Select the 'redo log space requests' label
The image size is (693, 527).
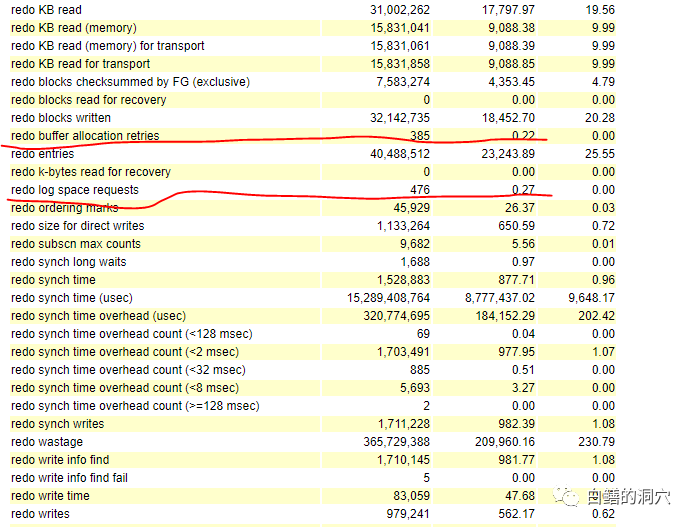pyautogui.click(x=75, y=190)
